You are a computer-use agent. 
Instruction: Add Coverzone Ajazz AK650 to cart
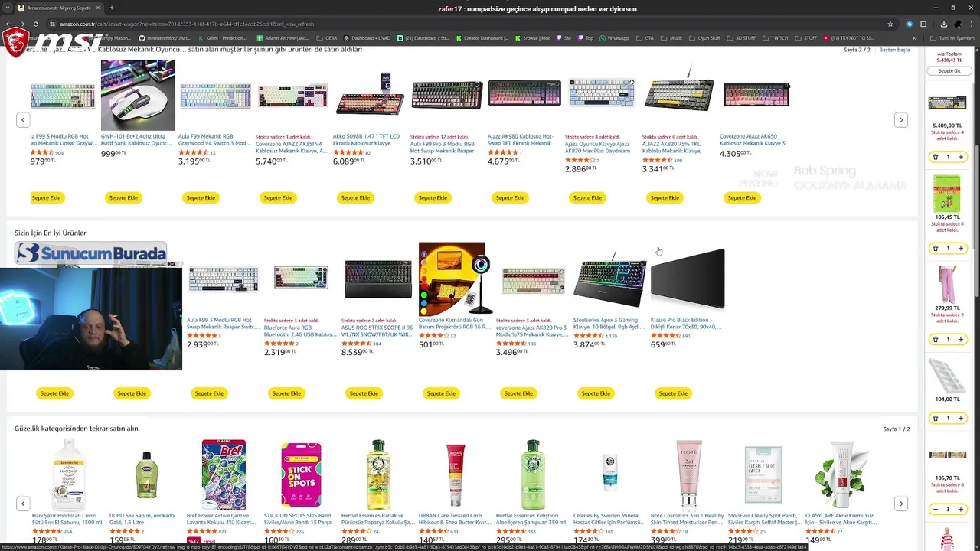click(x=742, y=197)
